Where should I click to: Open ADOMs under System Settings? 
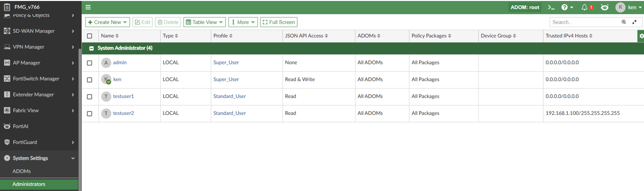(x=21, y=171)
